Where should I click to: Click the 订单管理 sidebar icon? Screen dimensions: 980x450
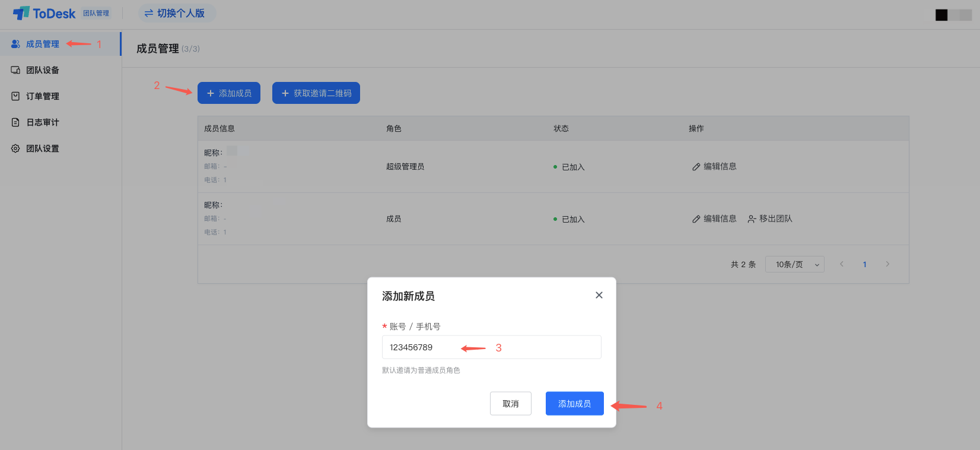[15, 96]
